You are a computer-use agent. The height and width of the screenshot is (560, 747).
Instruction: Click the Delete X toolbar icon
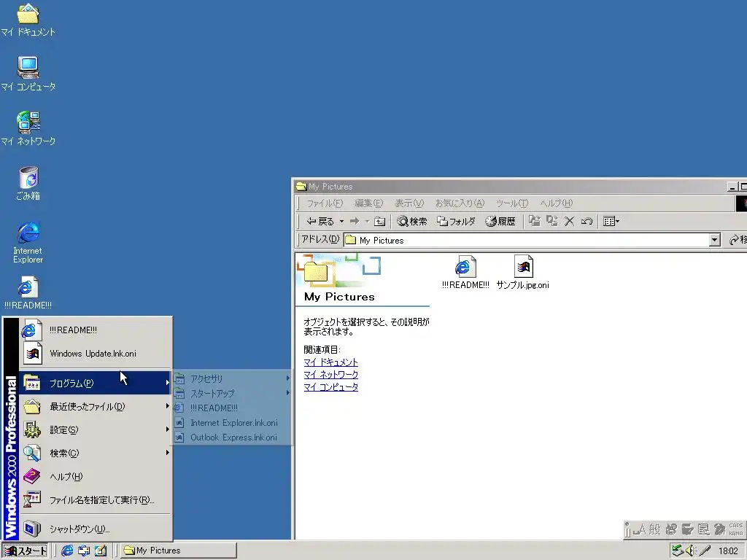tap(569, 222)
